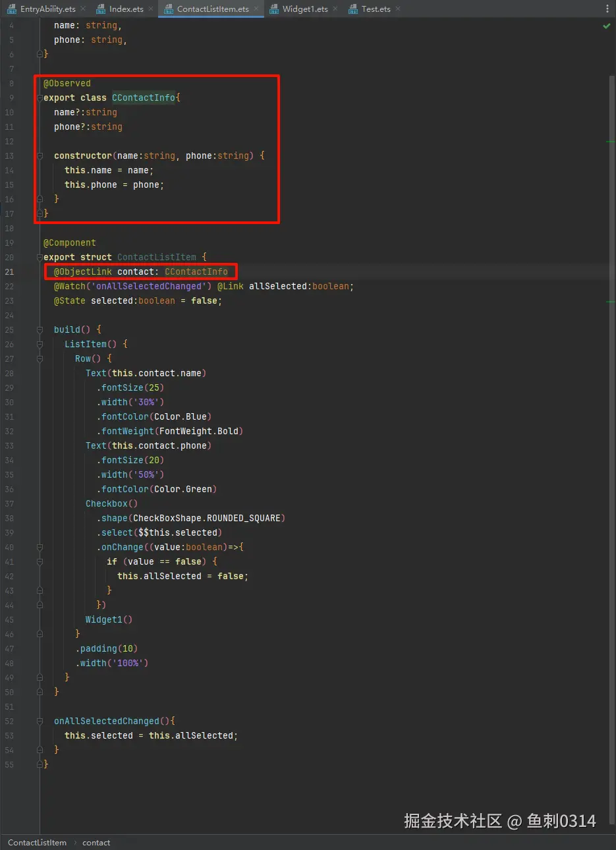Screen dimensions: 616x850
Task: Click the CContactInfo class name on line 9
Action: (x=144, y=98)
